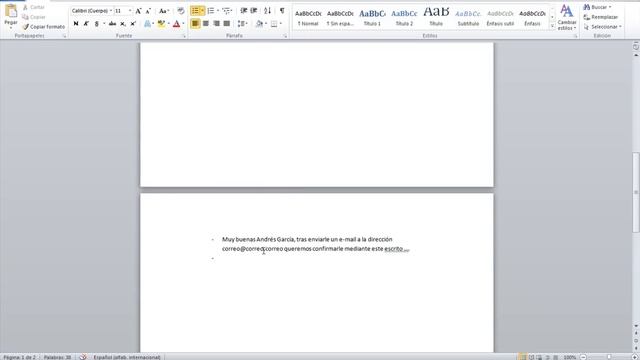The width and height of the screenshot is (640, 360).
Task: Click the clear formatting icon
Action: point(181,11)
